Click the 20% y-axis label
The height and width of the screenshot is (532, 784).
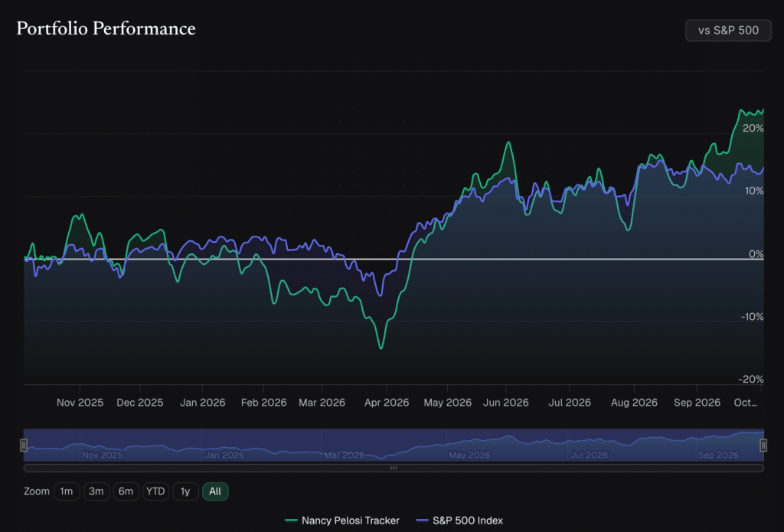click(753, 129)
